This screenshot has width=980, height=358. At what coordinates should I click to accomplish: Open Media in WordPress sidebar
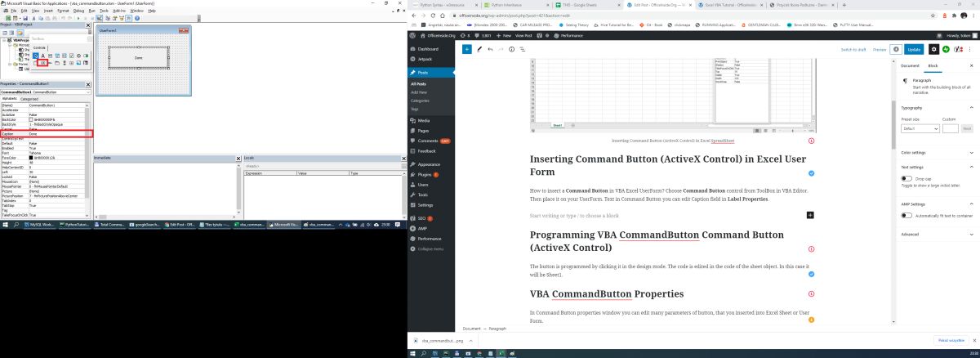[422, 120]
